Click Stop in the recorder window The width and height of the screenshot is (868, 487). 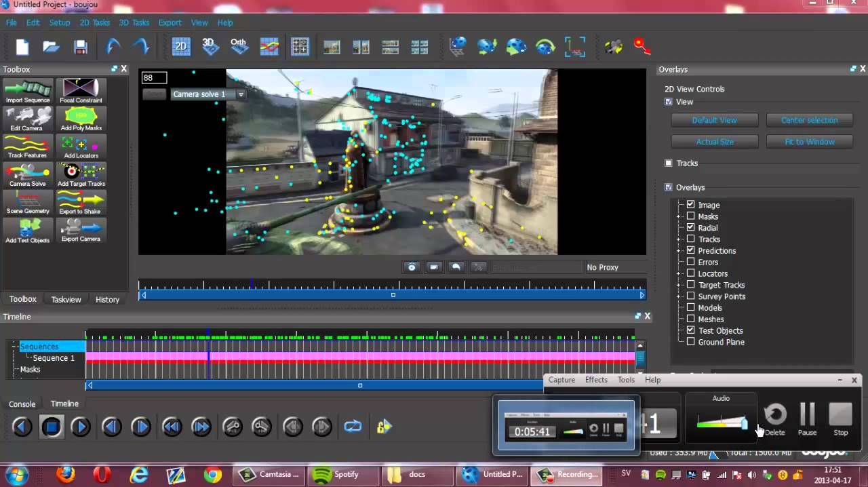(841, 418)
